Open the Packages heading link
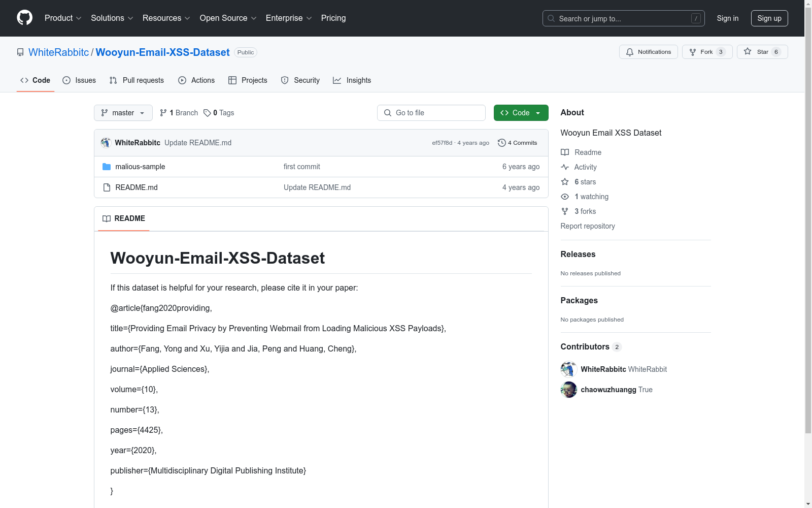The width and height of the screenshot is (812, 508). click(579, 300)
